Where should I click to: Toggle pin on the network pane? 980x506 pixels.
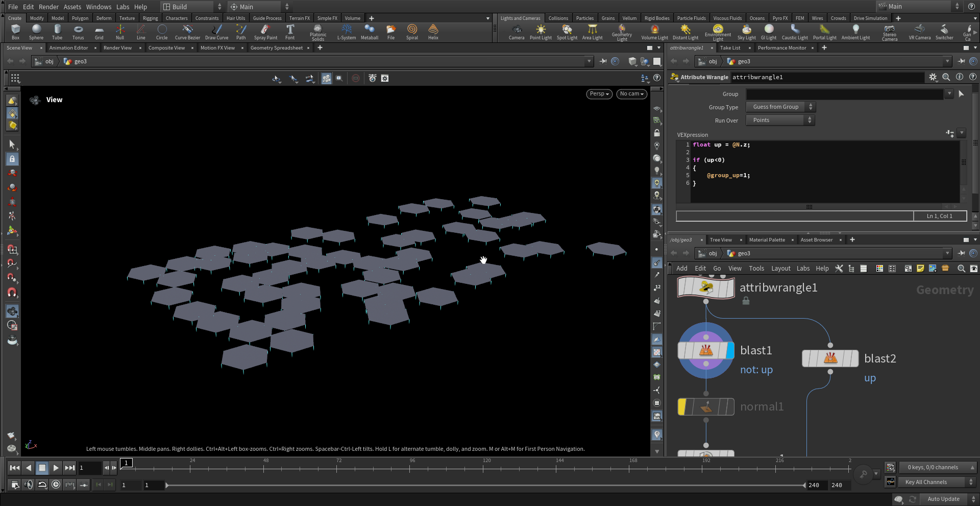tap(962, 253)
